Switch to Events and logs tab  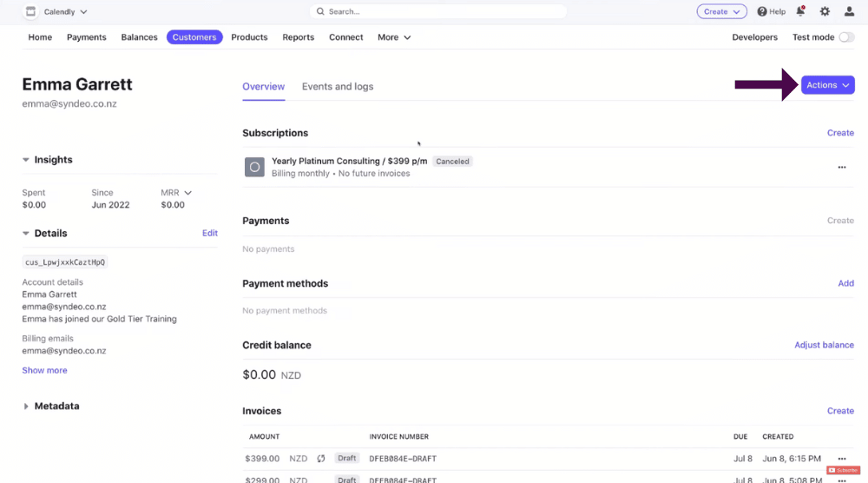click(338, 86)
